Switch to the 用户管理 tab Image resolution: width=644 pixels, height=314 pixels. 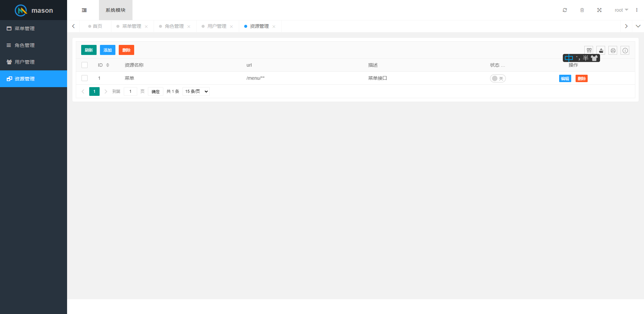click(216, 26)
